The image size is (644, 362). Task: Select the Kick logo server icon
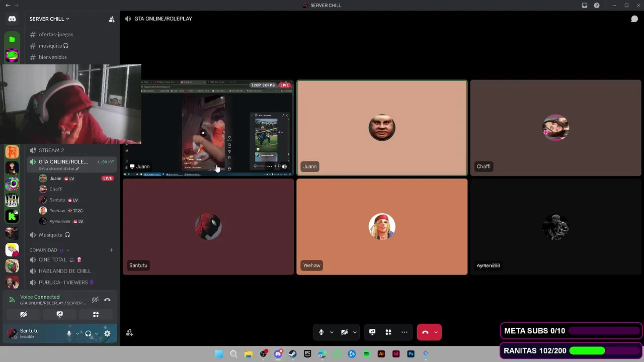point(12,216)
